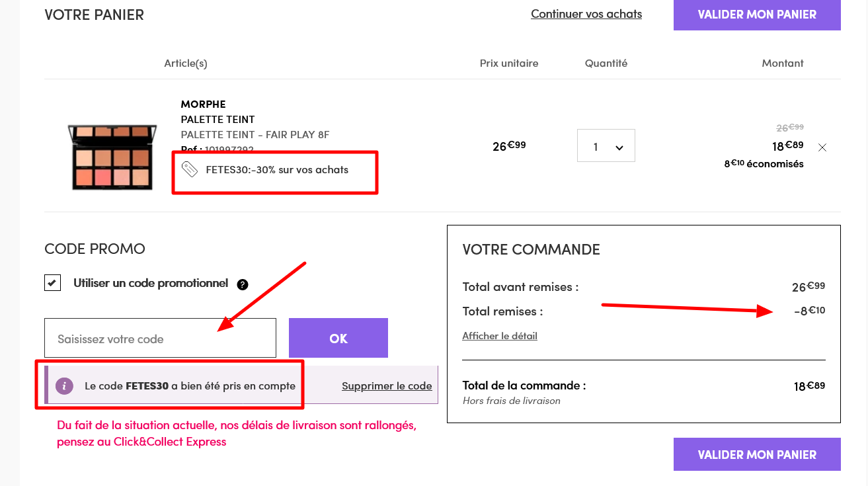The height and width of the screenshot is (486, 868).
Task: Click the MORPHE brand name
Action: [203, 104]
